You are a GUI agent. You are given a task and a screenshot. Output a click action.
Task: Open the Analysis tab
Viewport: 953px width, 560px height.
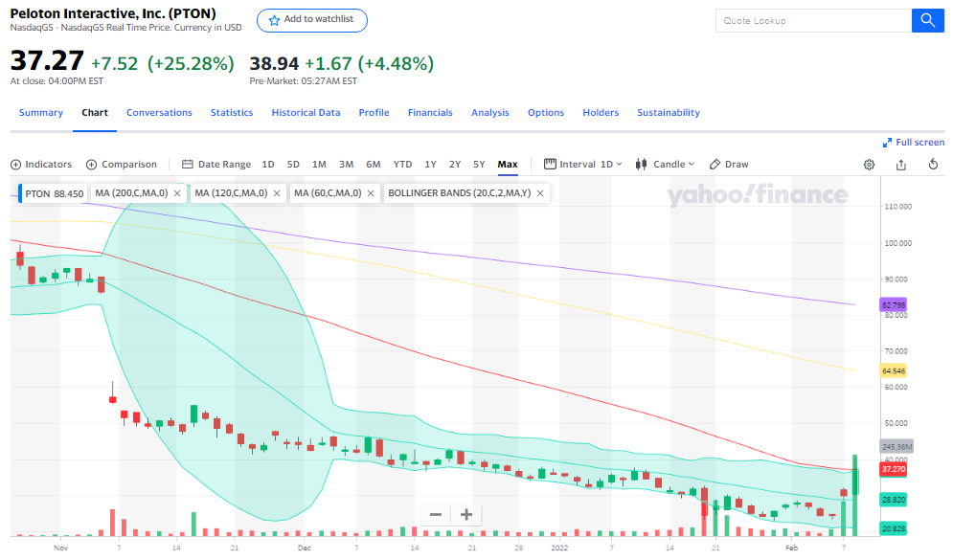pyautogui.click(x=489, y=112)
